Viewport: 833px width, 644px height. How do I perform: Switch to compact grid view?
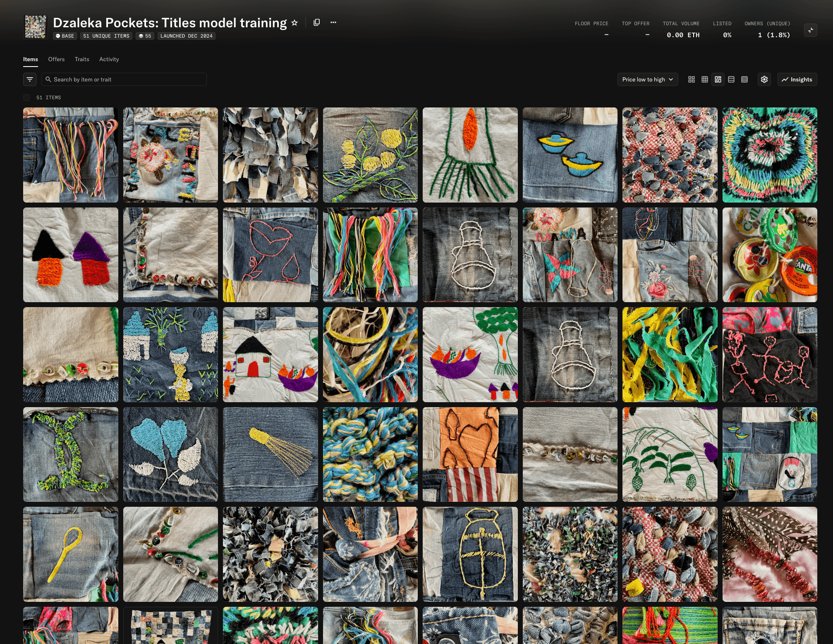[705, 79]
